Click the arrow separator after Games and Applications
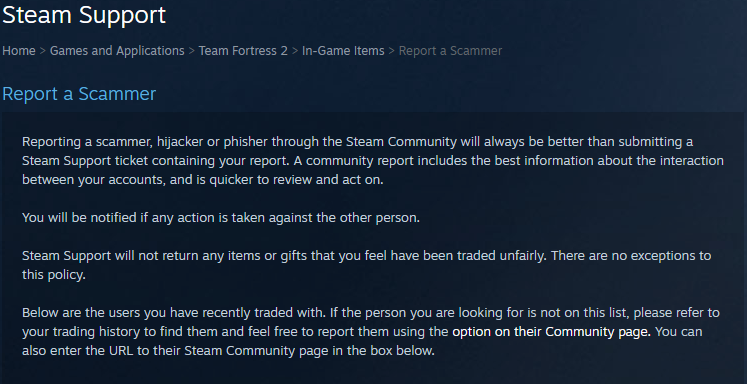The height and width of the screenshot is (384, 747). pos(192,51)
